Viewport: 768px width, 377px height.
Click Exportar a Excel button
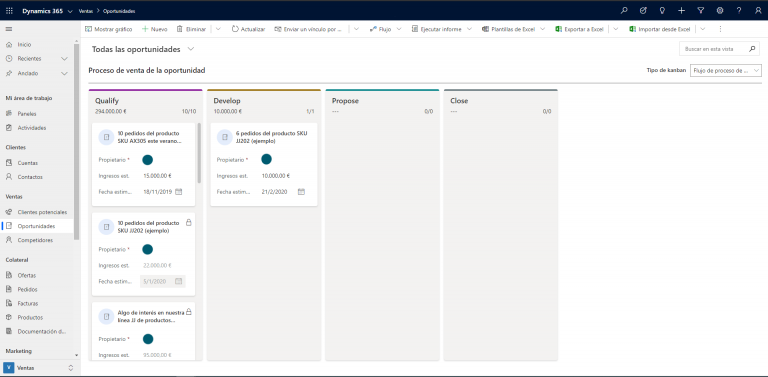click(x=579, y=29)
